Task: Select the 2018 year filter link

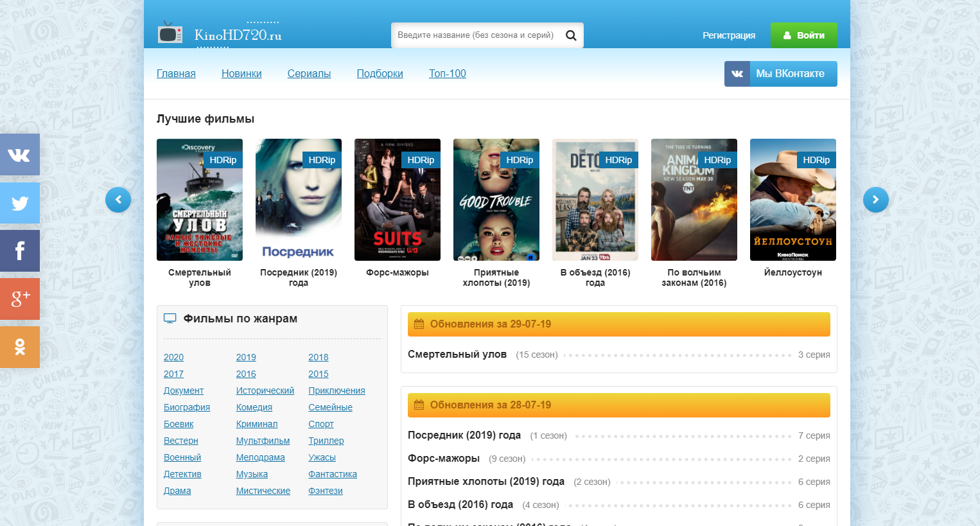Action: pos(319,357)
